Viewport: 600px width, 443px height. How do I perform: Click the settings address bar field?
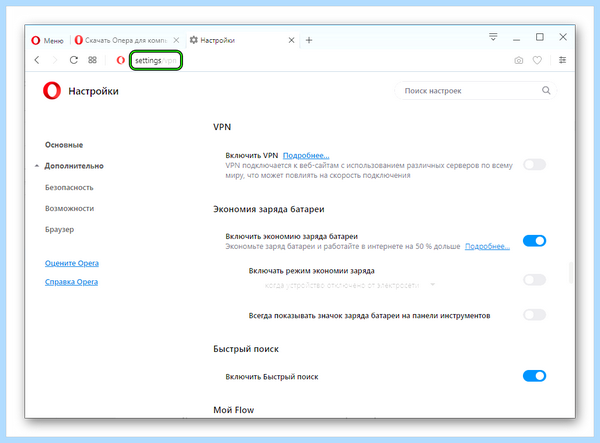point(156,60)
